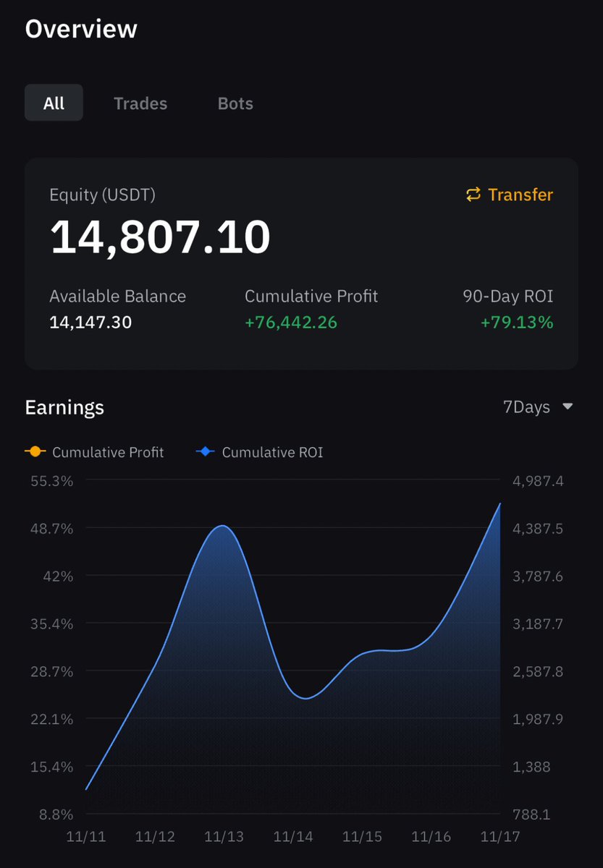Viewport: 603px width, 868px height.
Task: Select the All tab
Action: [54, 103]
